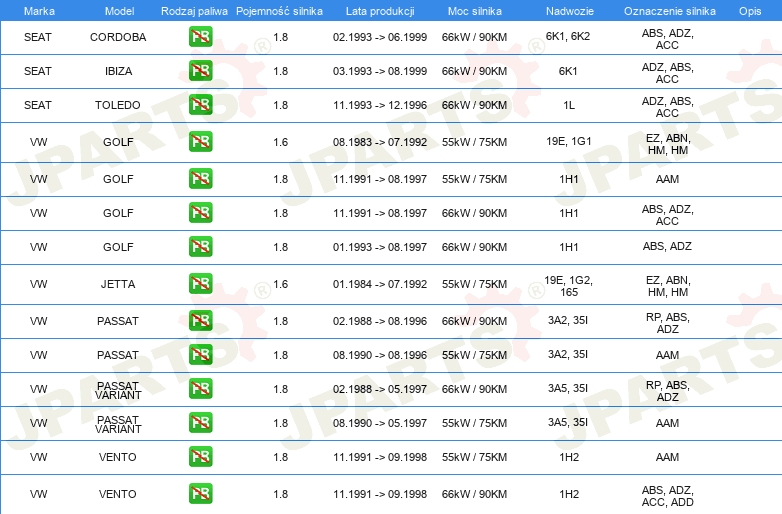Select the TOLEDO model cell
This screenshot has height=514, width=782.
tap(118, 105)
